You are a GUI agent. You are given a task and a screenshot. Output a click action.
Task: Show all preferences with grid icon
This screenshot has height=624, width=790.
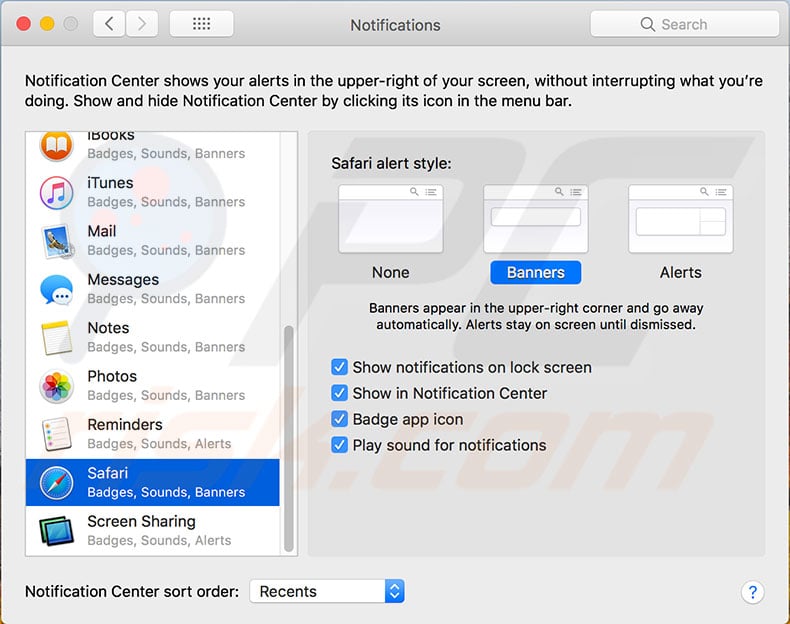tap(202, 24)
